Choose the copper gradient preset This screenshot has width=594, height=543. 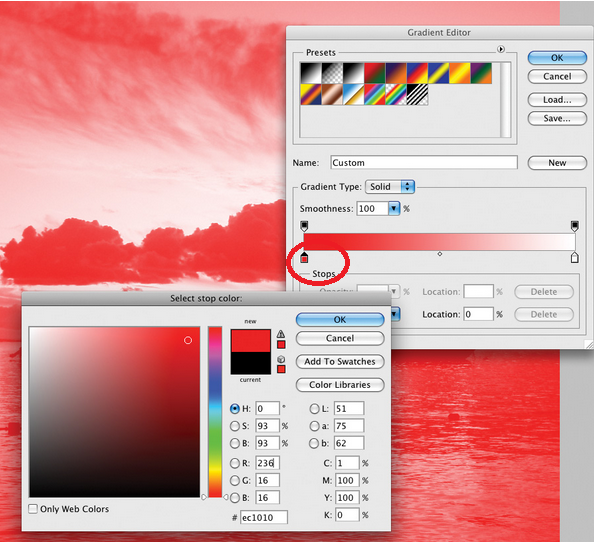(x=332, y=94)
